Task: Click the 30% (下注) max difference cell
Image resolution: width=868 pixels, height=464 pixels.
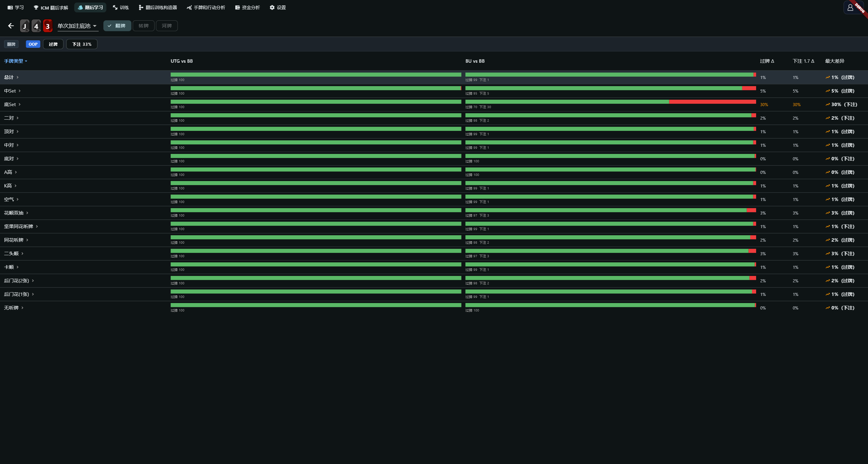Action: tap(841, 104)
